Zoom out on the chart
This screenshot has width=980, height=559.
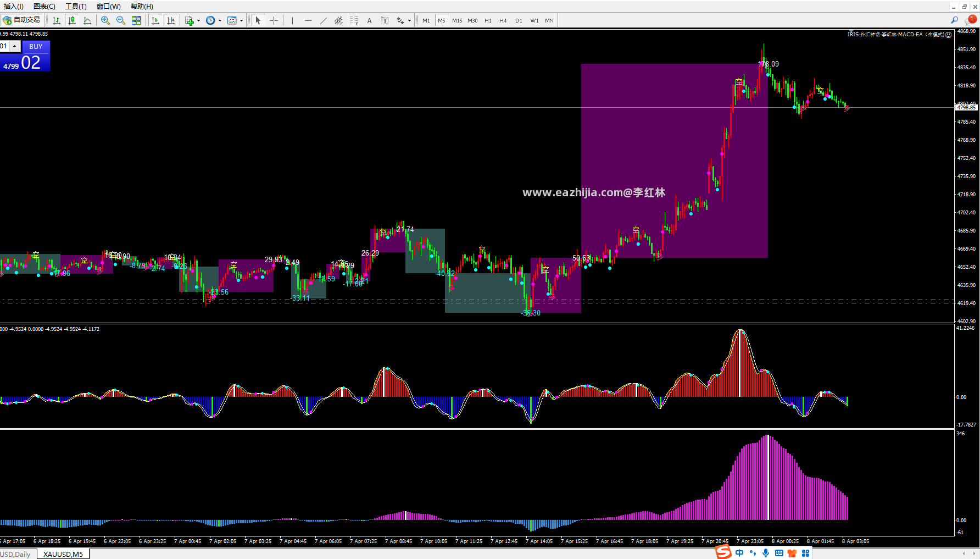(x=121, y=20)
